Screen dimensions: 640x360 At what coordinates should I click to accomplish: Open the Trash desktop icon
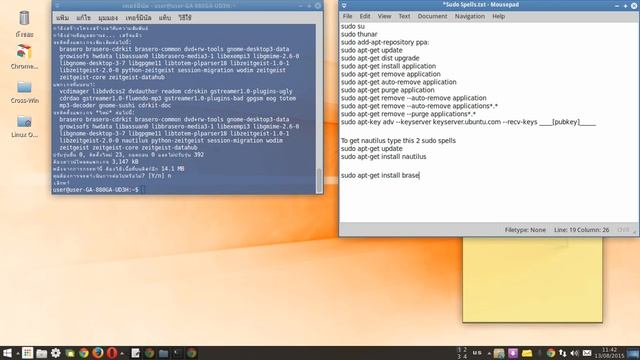(x=24, y=24)
